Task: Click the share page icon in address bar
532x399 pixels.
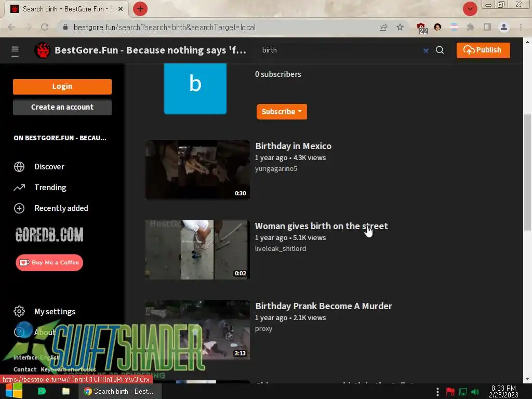Action: coord(383,27)
